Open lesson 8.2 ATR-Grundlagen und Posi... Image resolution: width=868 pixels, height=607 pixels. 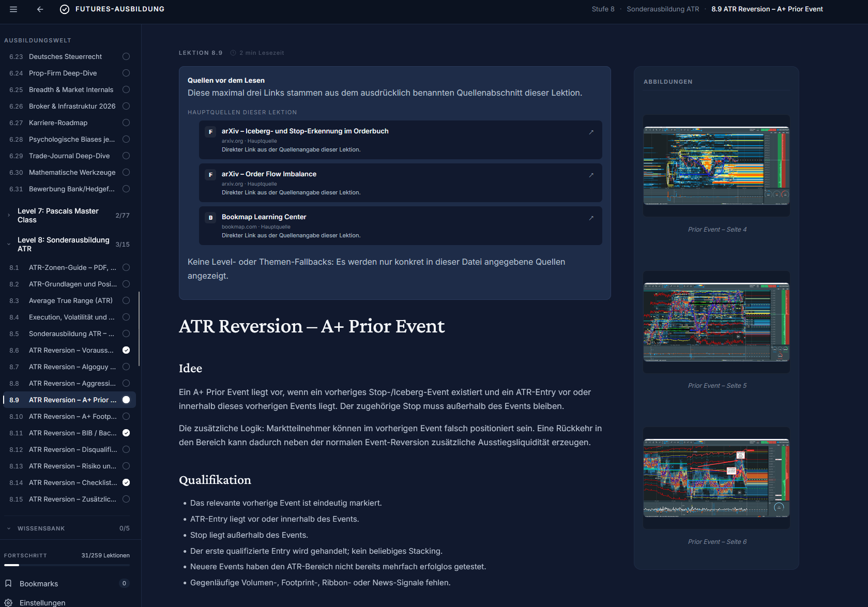pyautogui.click(x=69, y=284)
